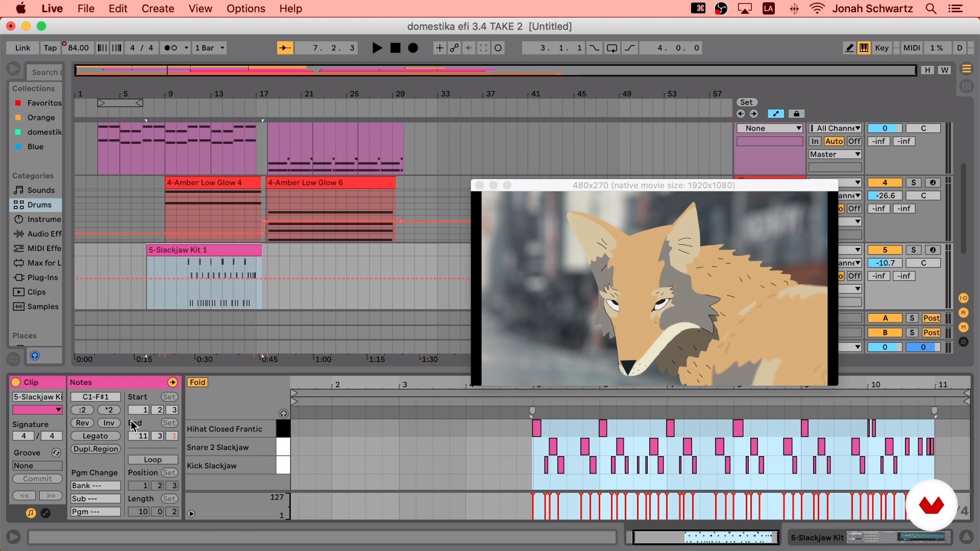The width and height of the screenshot is (980, 551).
Task: Open the Live menu
Action: click(52, 9)
